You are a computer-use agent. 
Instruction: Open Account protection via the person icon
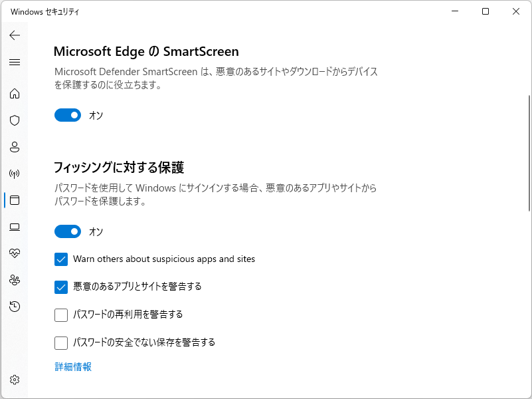point(15,147)
